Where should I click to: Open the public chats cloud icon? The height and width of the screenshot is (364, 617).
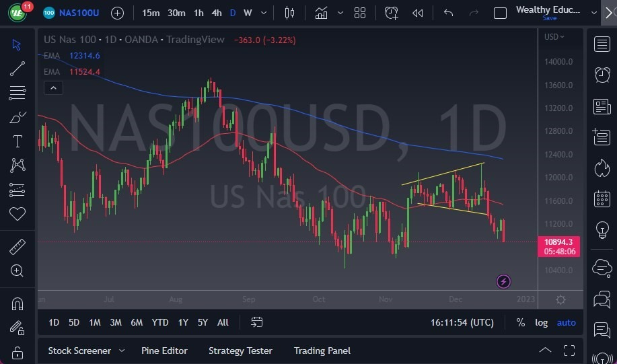[x=602, y=268]
